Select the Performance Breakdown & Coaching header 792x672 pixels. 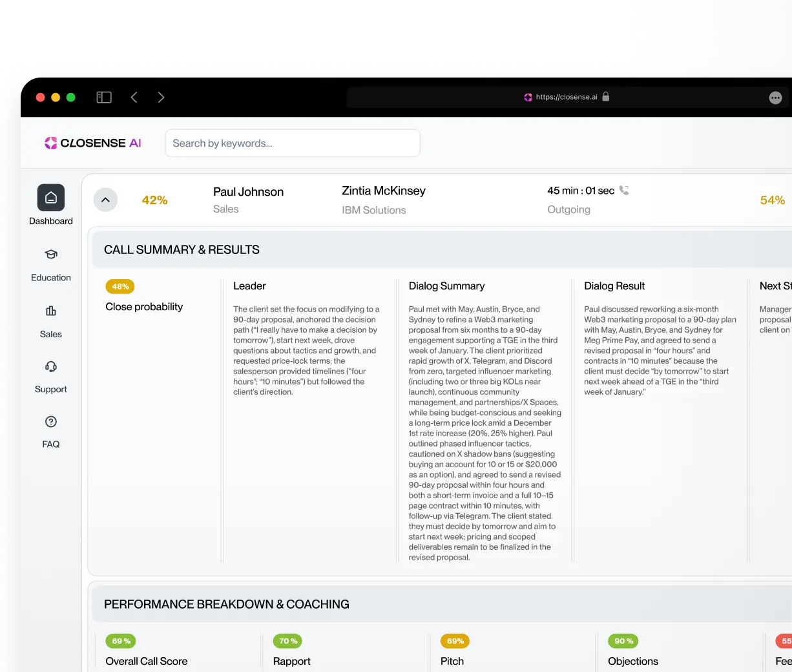click(226, 604)
